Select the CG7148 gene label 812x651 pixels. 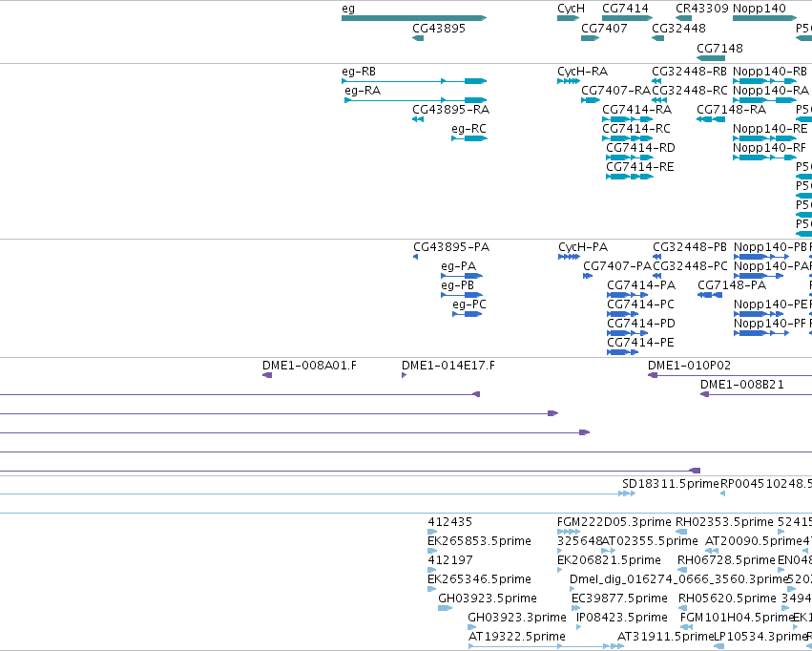coord(719,48)
